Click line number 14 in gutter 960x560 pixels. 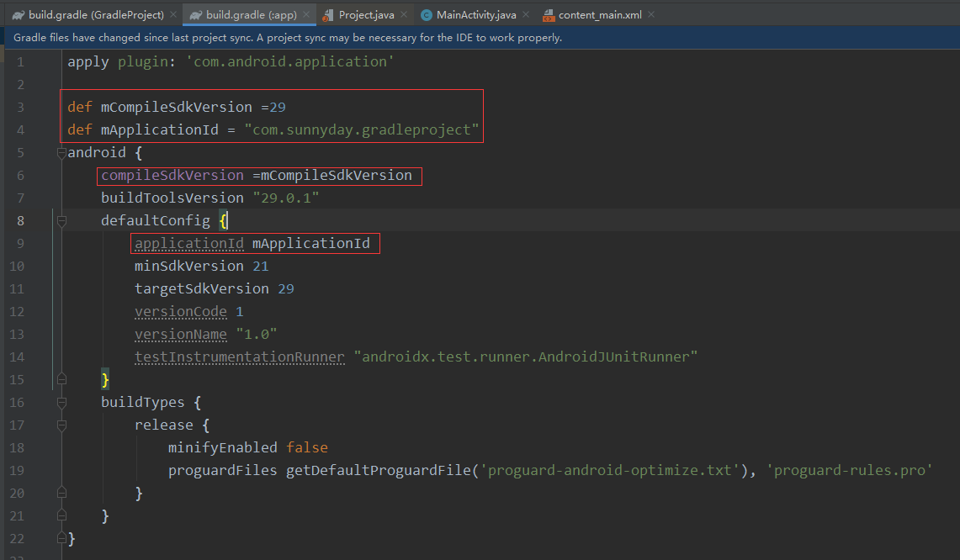coord(17,357)
